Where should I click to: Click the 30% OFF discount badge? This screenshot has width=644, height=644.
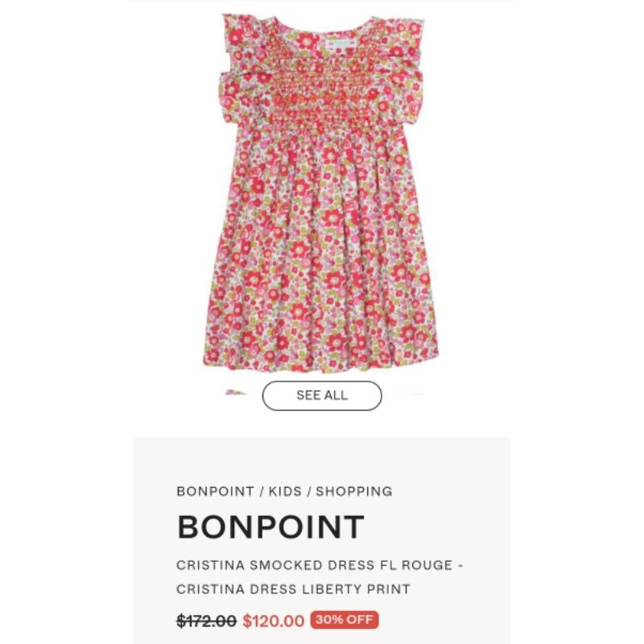[346, 621]
